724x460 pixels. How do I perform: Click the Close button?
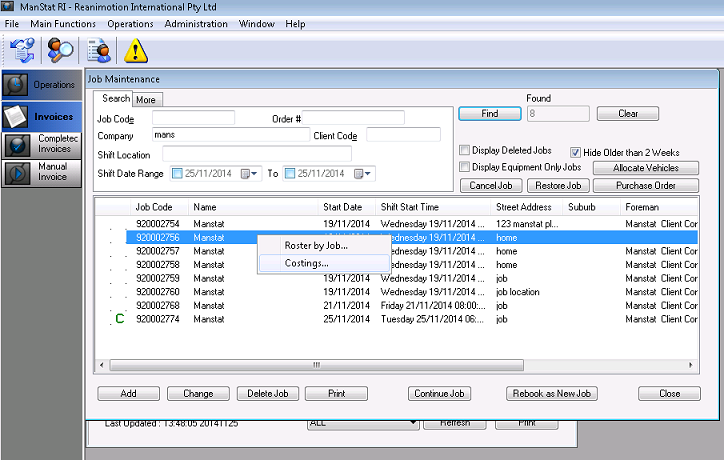click(x=670, y=393)
